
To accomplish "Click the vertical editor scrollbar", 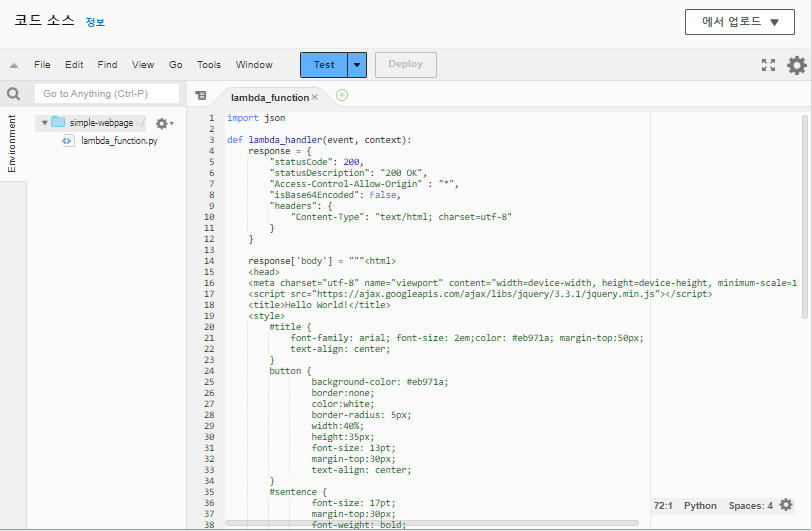I will 805,217.
